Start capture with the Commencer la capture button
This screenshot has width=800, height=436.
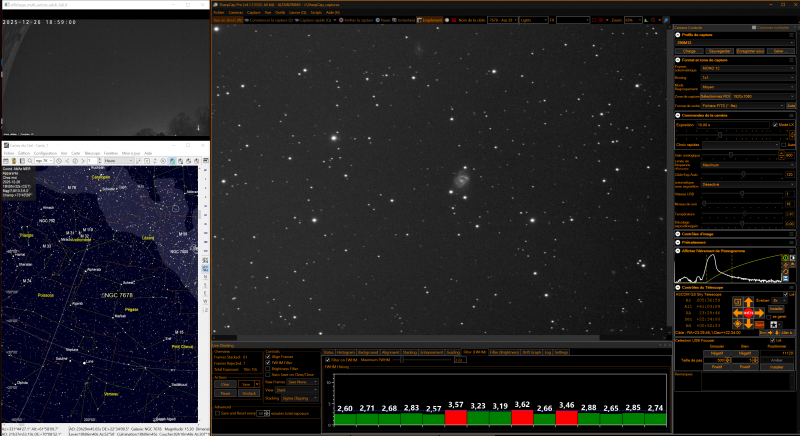(x=269, y=20)
